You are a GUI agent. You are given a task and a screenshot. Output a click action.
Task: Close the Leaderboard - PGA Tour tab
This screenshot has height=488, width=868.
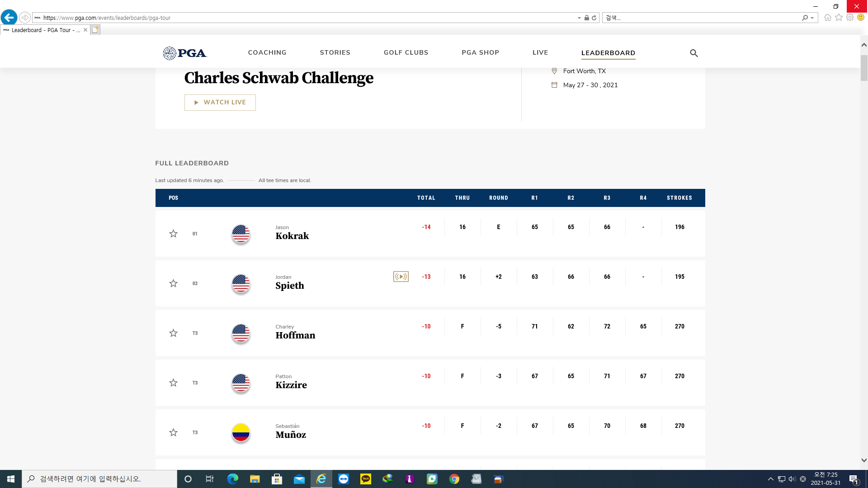(x=85, y=30)
